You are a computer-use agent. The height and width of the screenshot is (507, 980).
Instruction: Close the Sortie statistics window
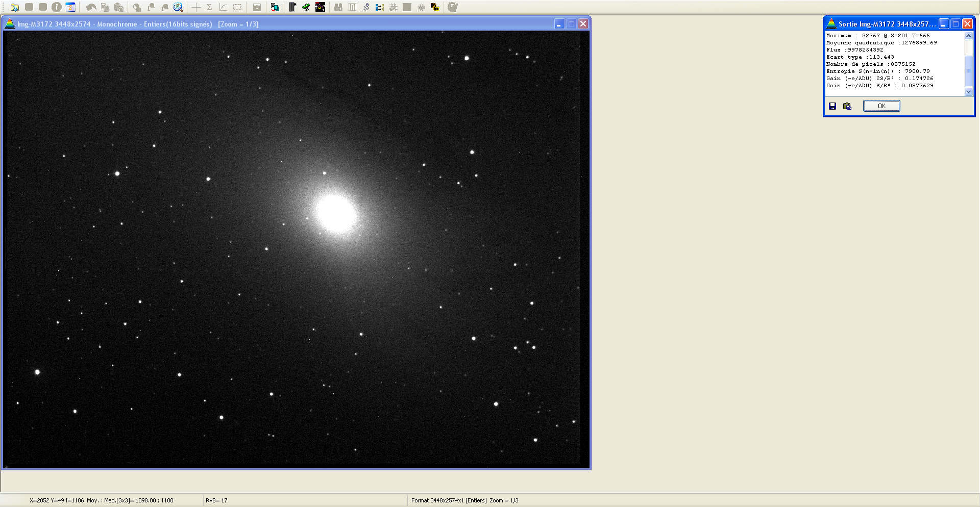point(967,24)
